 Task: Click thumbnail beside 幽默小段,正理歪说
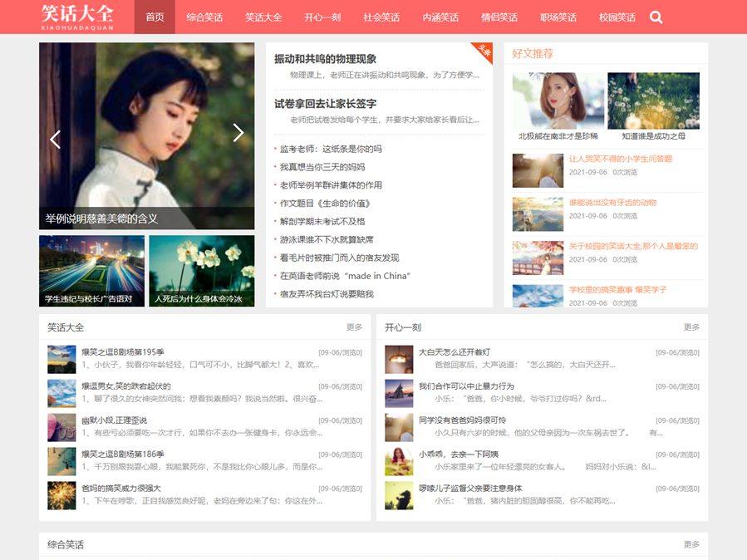(61, 428)
